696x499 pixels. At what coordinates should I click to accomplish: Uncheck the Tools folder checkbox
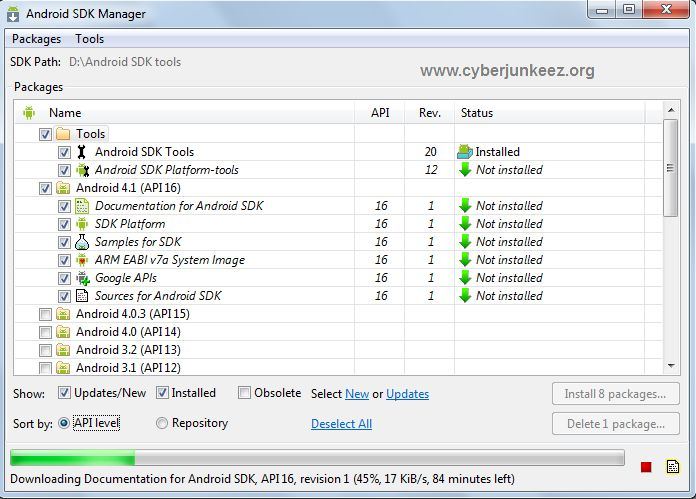[x=45, y=135]
